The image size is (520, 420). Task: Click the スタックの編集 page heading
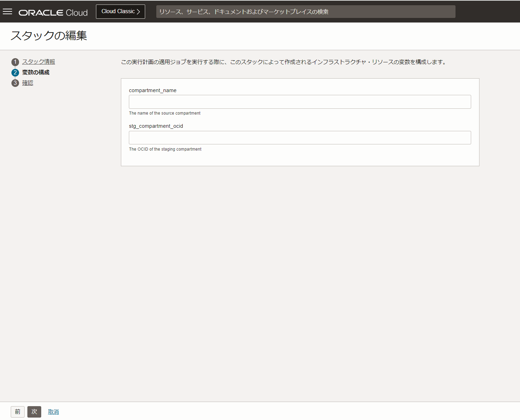(x=49, y=36)
